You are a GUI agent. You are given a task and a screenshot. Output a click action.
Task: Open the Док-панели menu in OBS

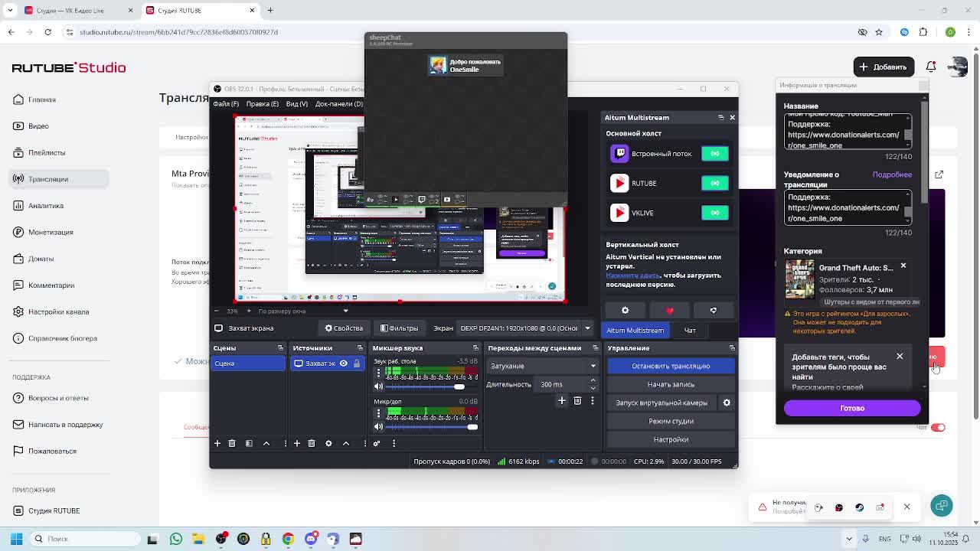[x=339, y=103]
